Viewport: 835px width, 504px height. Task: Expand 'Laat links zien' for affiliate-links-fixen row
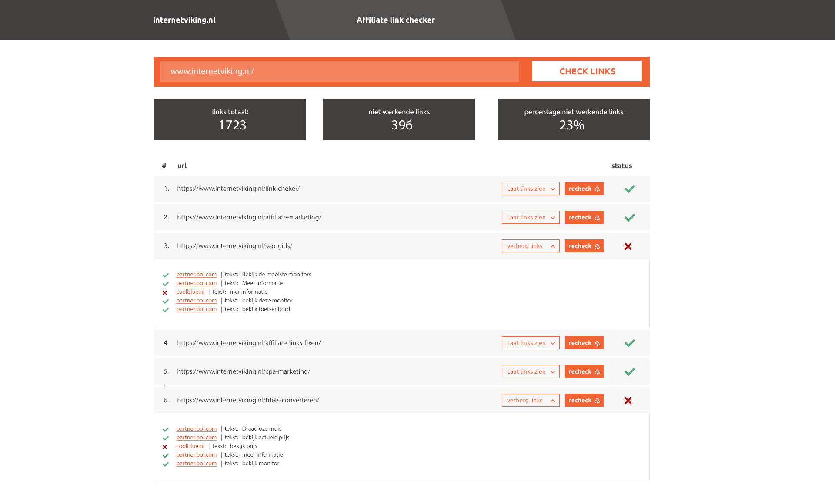[531, 343]
